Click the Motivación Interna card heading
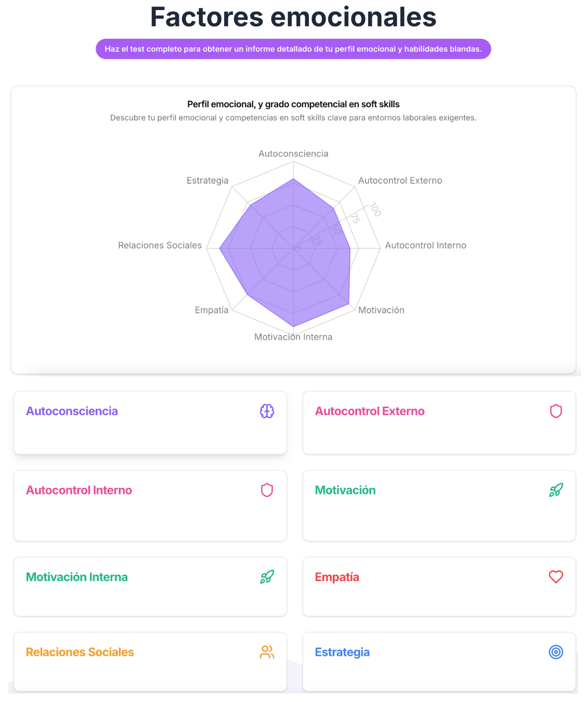Screen dimensions: 588x707 [77, 577]
